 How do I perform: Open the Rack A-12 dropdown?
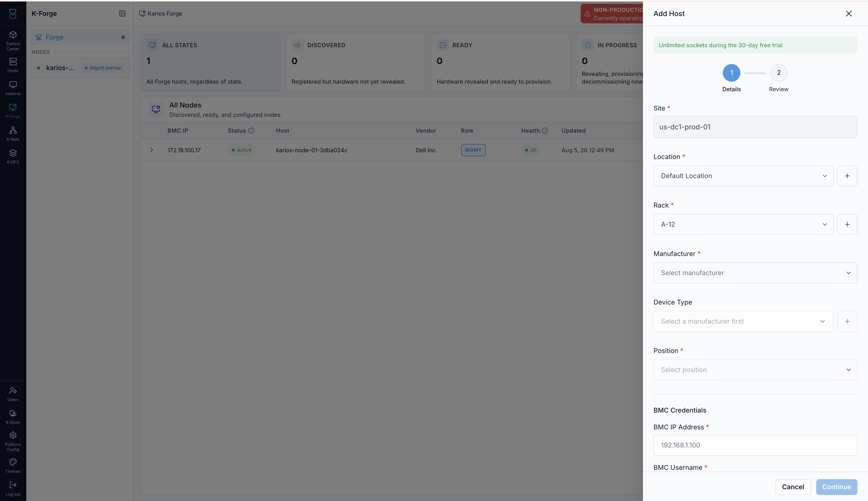click(x=743, y=224)
